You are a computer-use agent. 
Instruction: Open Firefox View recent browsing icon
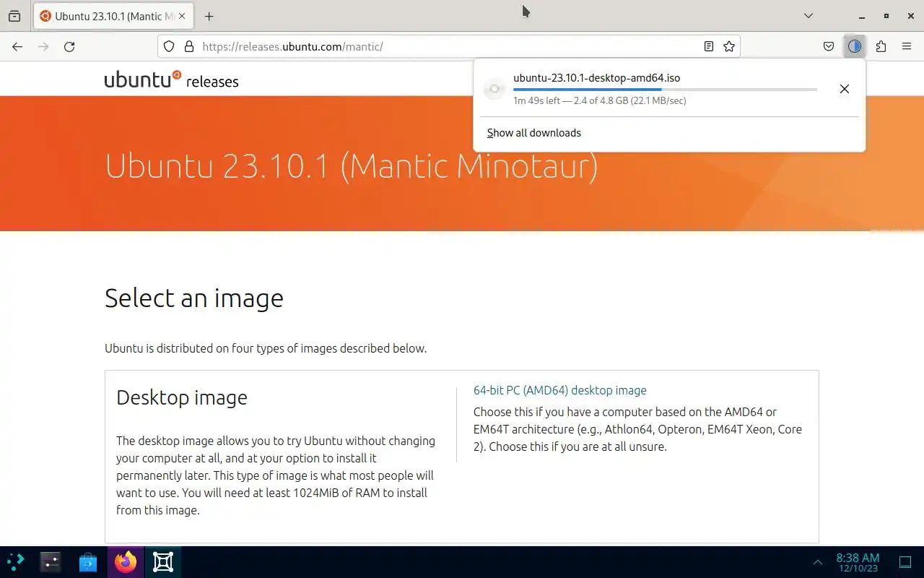(14, 16)
